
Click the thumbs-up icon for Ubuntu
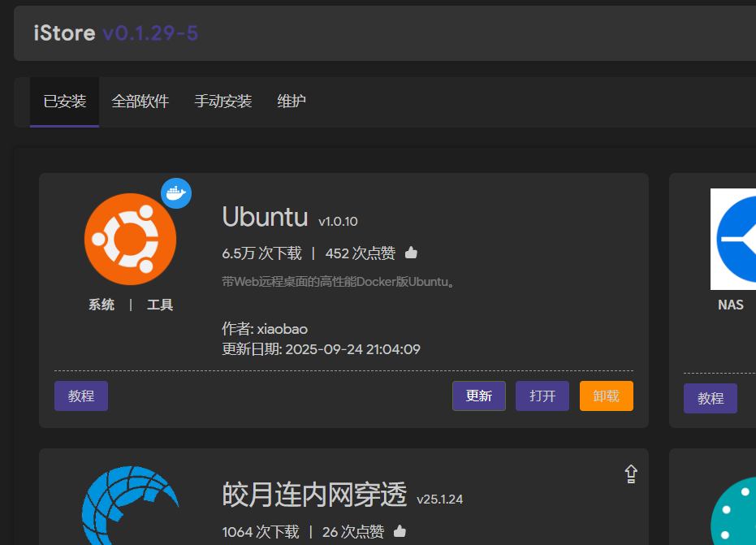[411, 253]
